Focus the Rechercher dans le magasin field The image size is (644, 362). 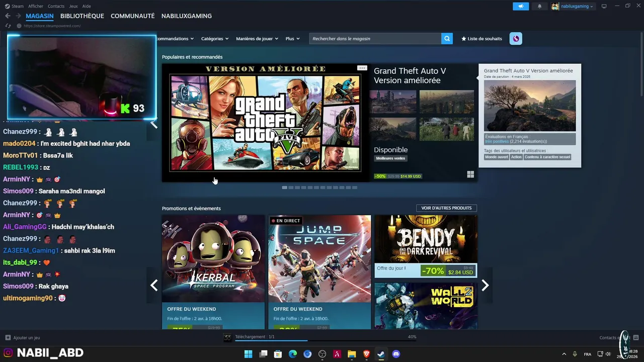coord(375,39)
